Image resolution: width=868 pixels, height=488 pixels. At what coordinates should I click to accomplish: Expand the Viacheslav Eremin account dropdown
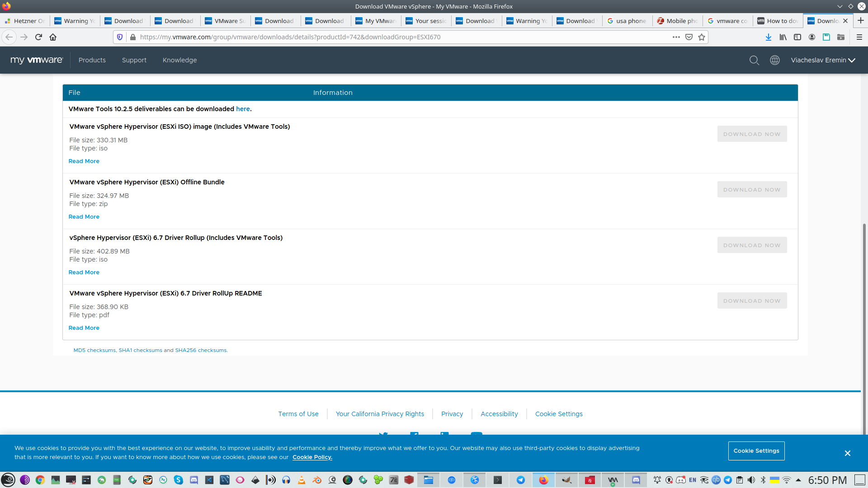tap(823, 60)
